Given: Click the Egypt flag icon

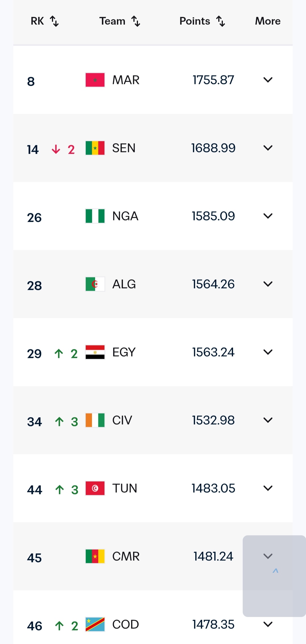Looking at the screenshot, I should 95,352.
